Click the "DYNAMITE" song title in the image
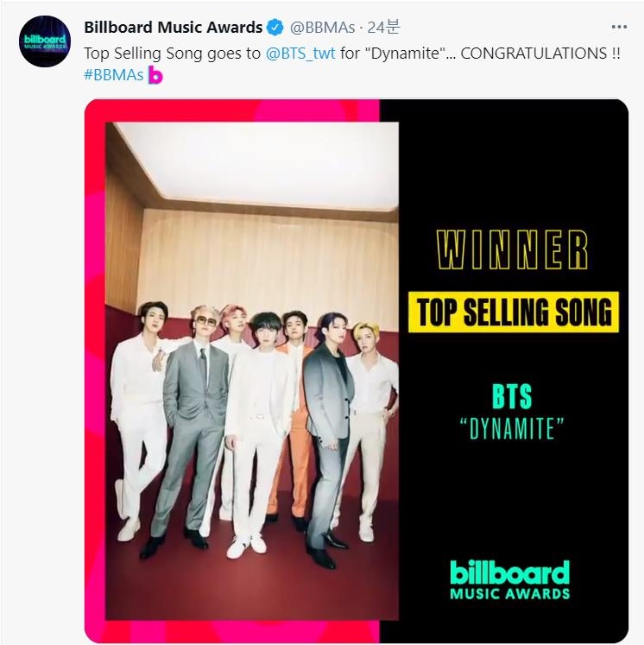644x645 pixels. [512, 429]
